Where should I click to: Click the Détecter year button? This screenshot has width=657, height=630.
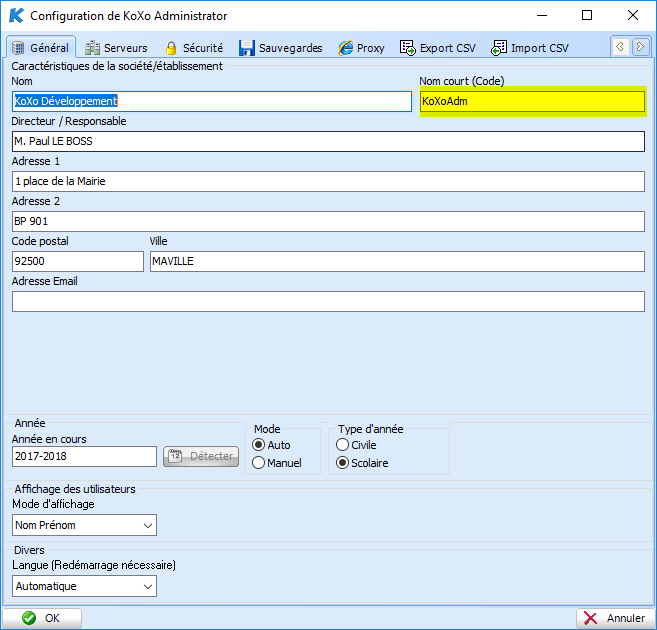pos(201,456)
